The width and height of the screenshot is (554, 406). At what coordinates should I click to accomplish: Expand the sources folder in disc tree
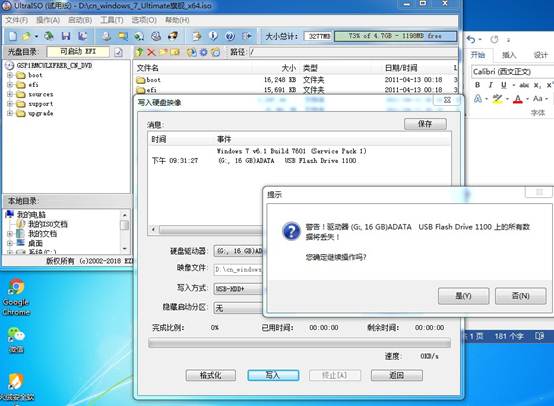[x=10, y=94]
